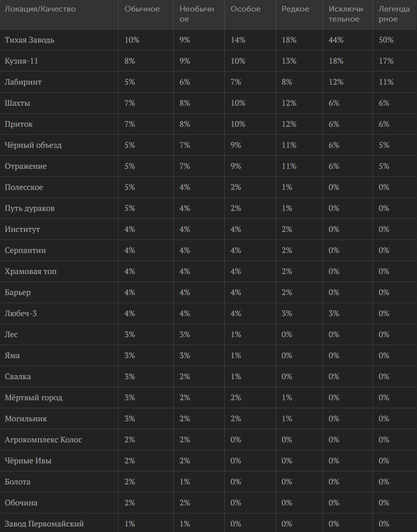Click the Легендарное column header
This screenshot has height=532, width=417.
point(394,14)
